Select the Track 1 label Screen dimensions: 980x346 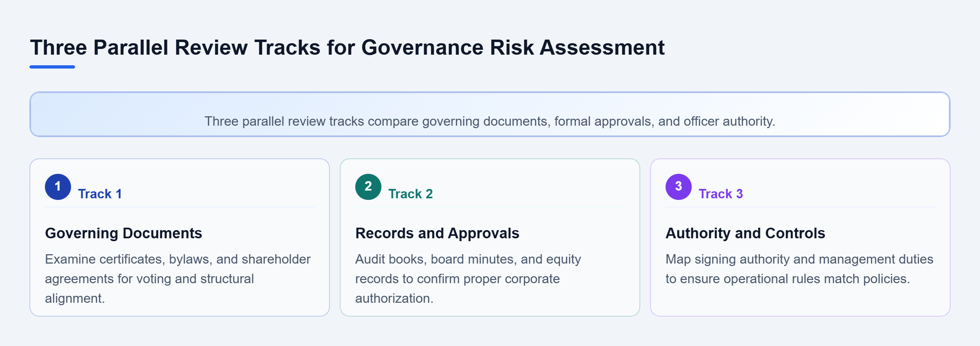100,194
